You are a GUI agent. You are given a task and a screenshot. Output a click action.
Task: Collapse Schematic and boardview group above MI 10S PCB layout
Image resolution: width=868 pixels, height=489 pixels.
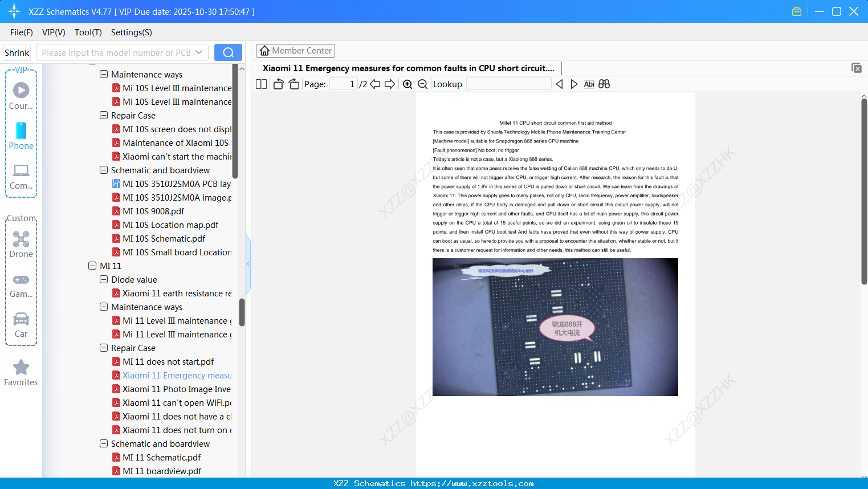coord(104,170)
